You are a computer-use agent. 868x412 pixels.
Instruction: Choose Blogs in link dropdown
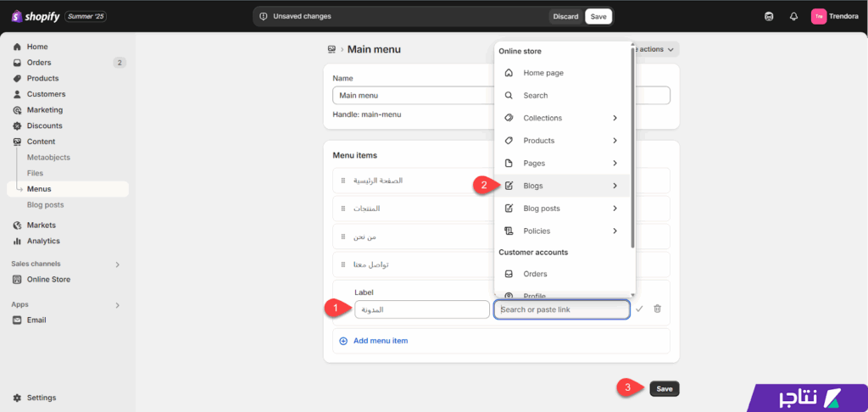point(562,186)
